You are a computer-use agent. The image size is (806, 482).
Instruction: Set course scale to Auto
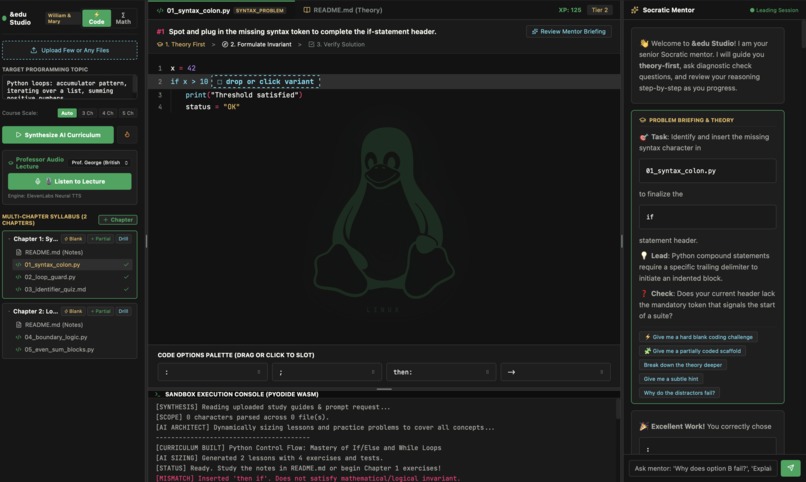(x=67, y=113)
